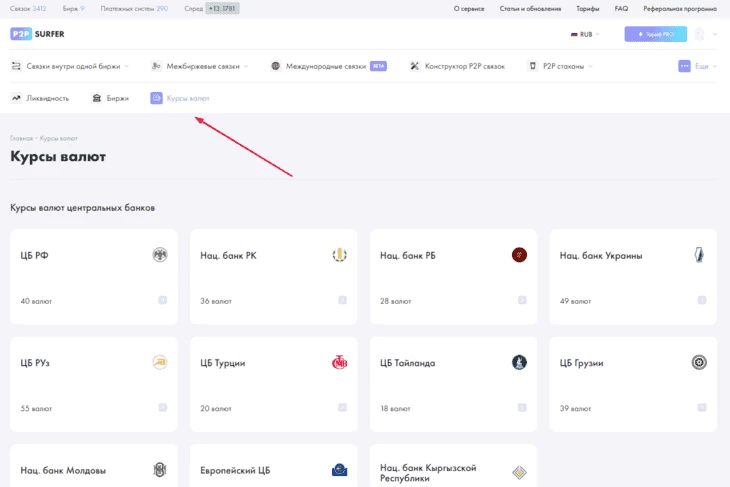Open Реферальная программа link
This screenshot has width=730, height=487.
[x=680, y=8]
